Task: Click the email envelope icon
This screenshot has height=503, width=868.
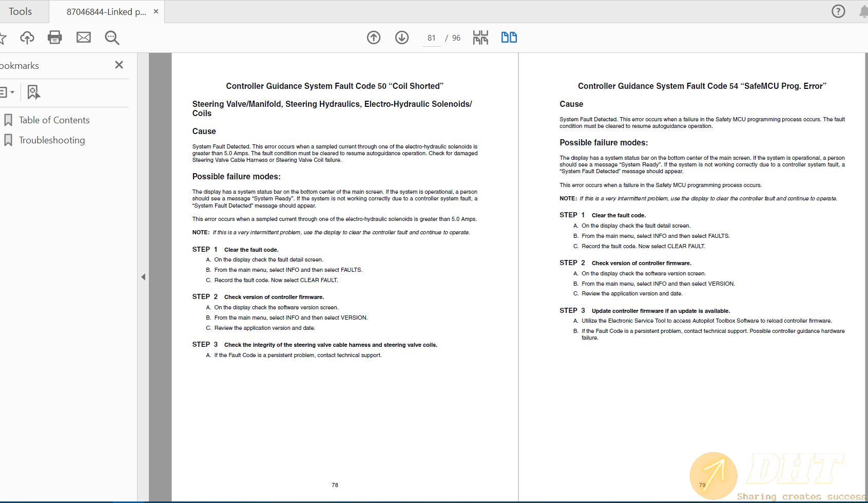Action: tap(83, 38)
